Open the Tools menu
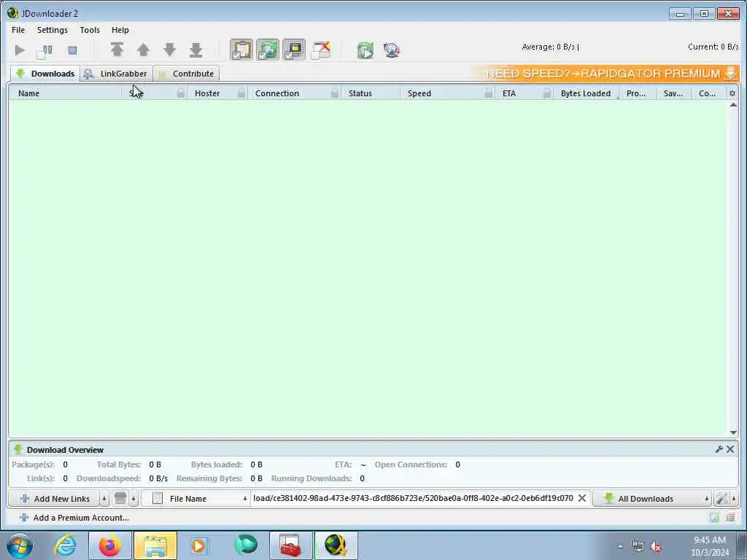Screen dimensions: 747x560 pos(90,30)
